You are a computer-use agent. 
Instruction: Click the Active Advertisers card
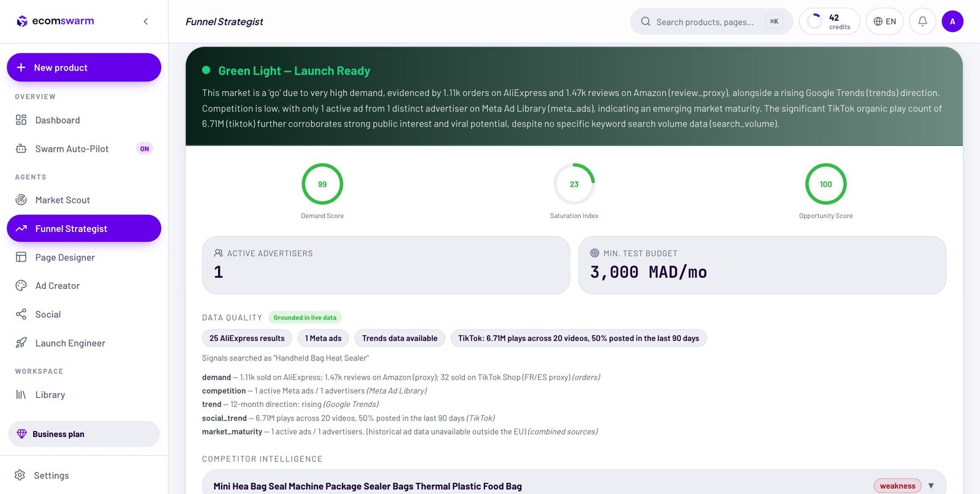pos(386,265)
